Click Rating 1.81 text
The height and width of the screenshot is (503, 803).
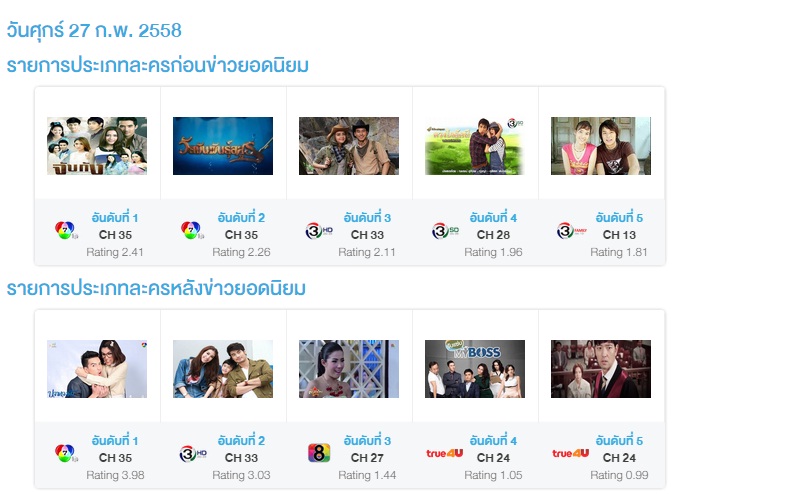tap(619, 252)
